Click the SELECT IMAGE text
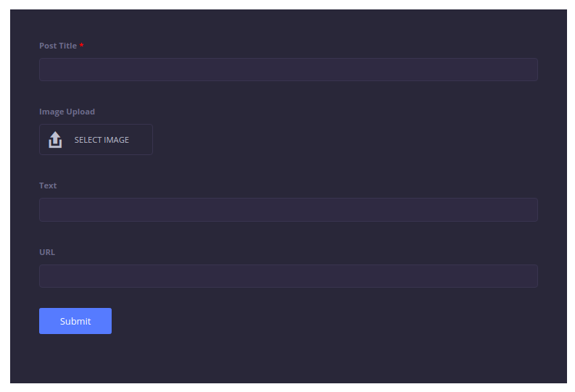This screenshot has height=392, width=575. point(102,140)
